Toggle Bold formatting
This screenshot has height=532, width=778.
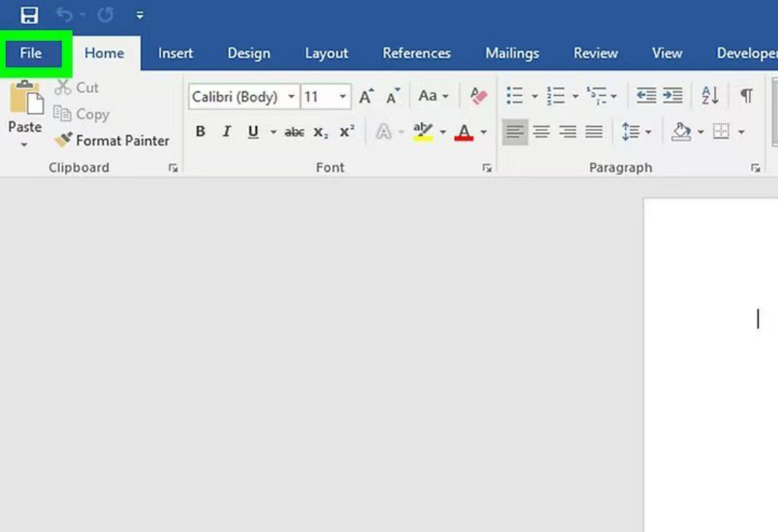coord(201,132)
